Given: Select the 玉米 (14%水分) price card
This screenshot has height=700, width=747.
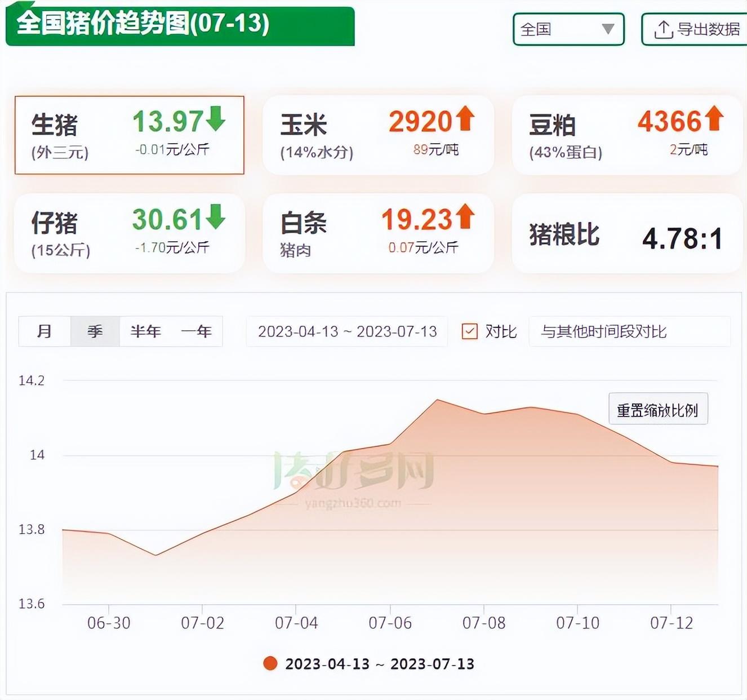Looking at the screenshot, I should 378,135.
